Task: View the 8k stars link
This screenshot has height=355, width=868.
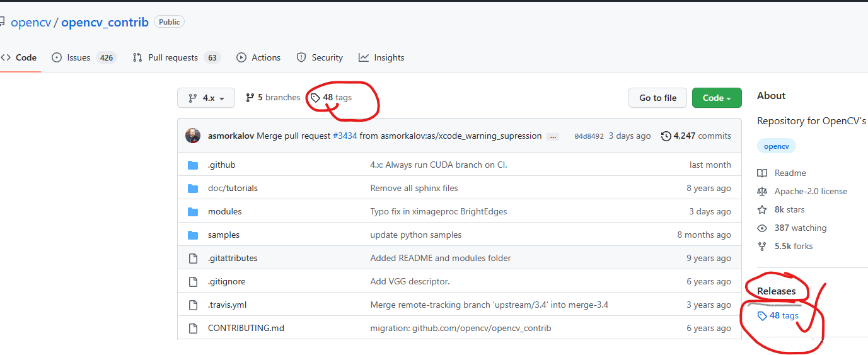Action: [x=789, y=209]
